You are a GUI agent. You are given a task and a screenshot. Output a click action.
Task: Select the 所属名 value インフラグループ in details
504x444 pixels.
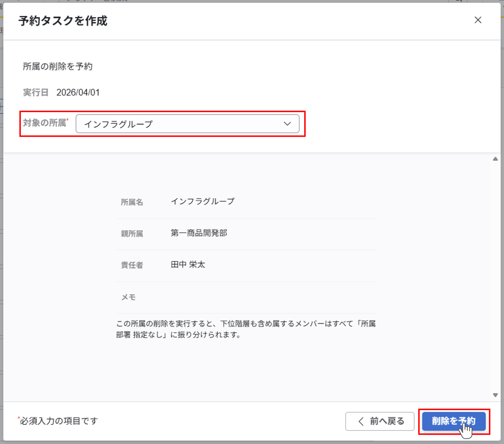tap(202, 201)
